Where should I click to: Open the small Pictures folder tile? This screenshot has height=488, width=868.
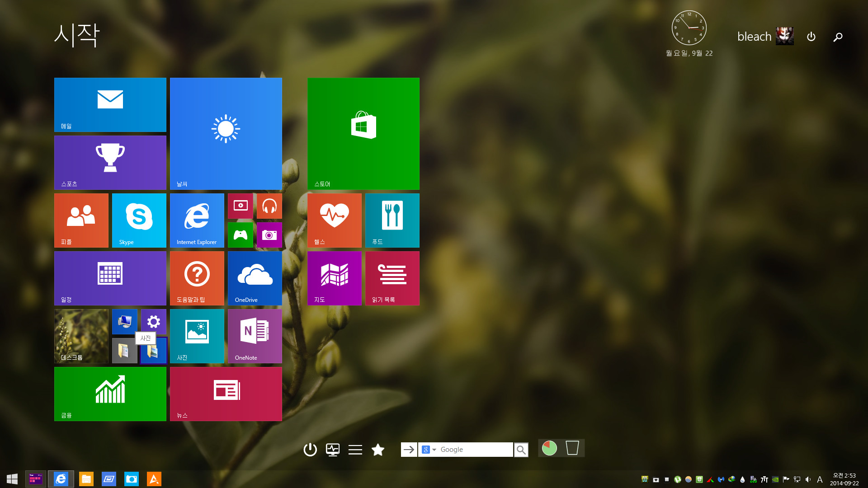[154, 351]
